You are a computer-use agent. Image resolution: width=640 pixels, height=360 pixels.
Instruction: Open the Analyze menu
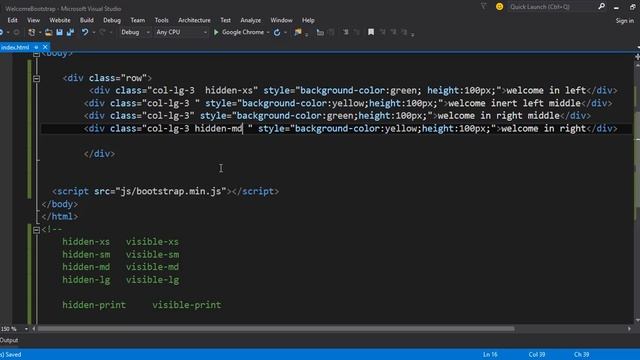point(251,20)
